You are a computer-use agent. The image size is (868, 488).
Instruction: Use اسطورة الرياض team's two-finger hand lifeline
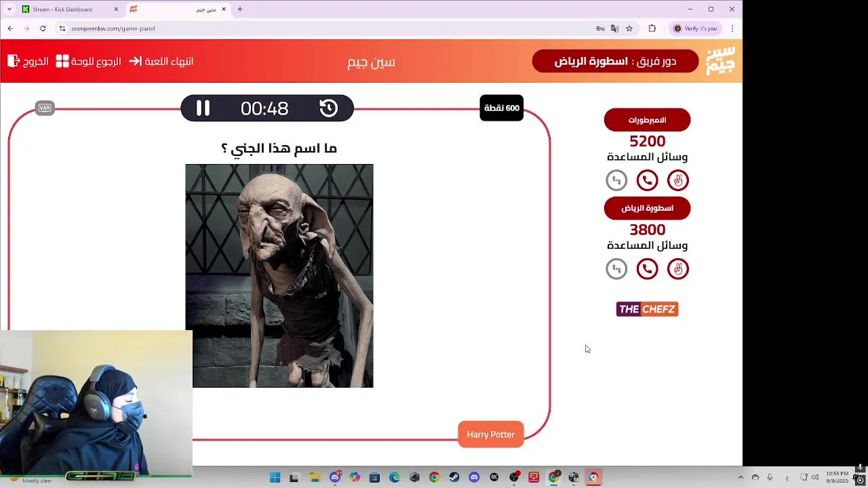[678, 269]
